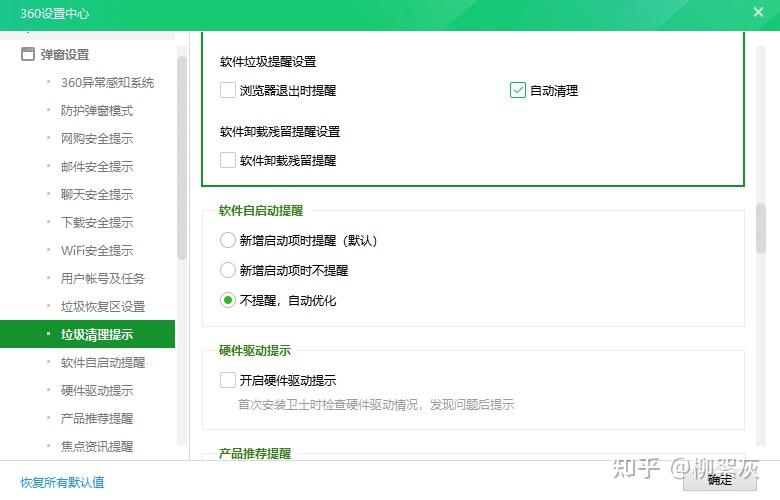This screenshot has width=780, height=500.
Task: Enable 浏览器退出时提醒 checkbox
Action: 228,90
